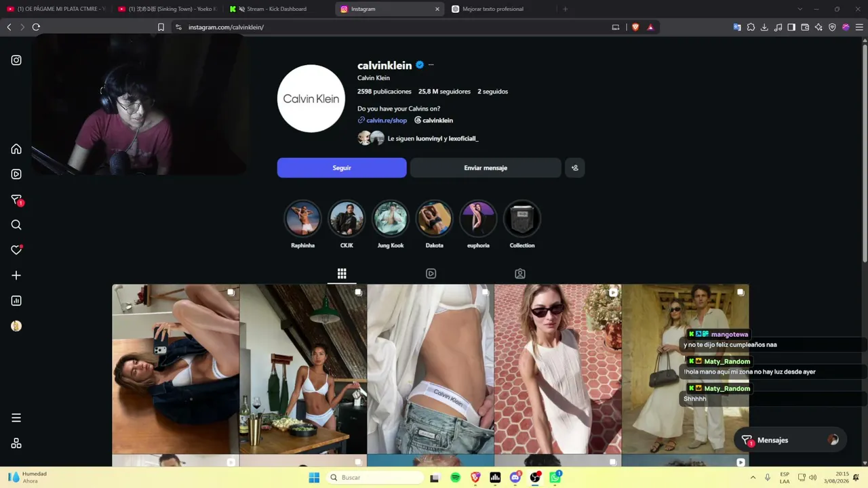Open direct messages icon in the sidebar
Image resolution: width=868 pixels, height=488 pixels.
(x=17, y=200)
